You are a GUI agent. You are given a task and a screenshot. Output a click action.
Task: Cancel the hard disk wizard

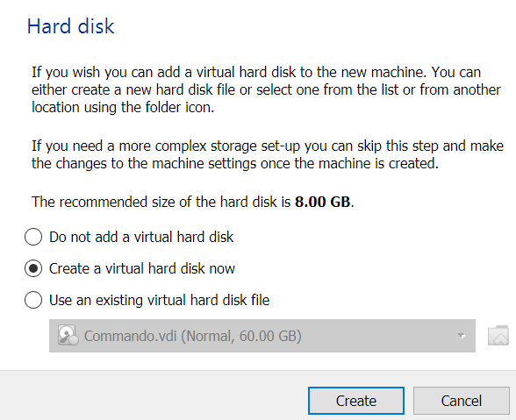[462, 401]
